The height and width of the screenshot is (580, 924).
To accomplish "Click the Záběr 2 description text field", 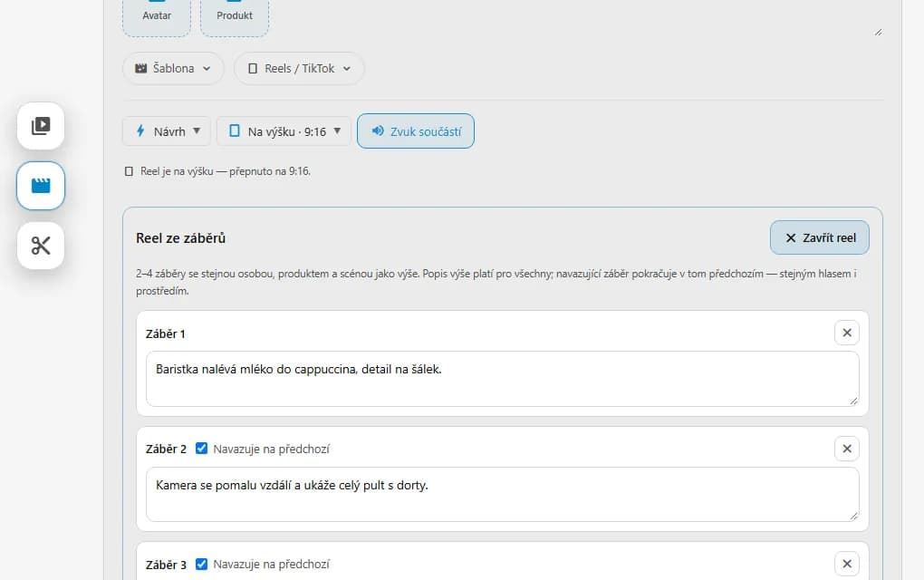I will pos(502,495).
